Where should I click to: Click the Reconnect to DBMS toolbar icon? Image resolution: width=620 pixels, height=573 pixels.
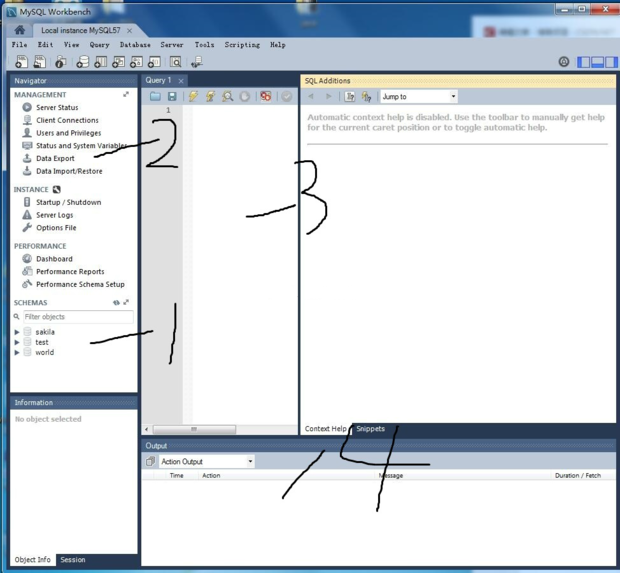point(196,62)
